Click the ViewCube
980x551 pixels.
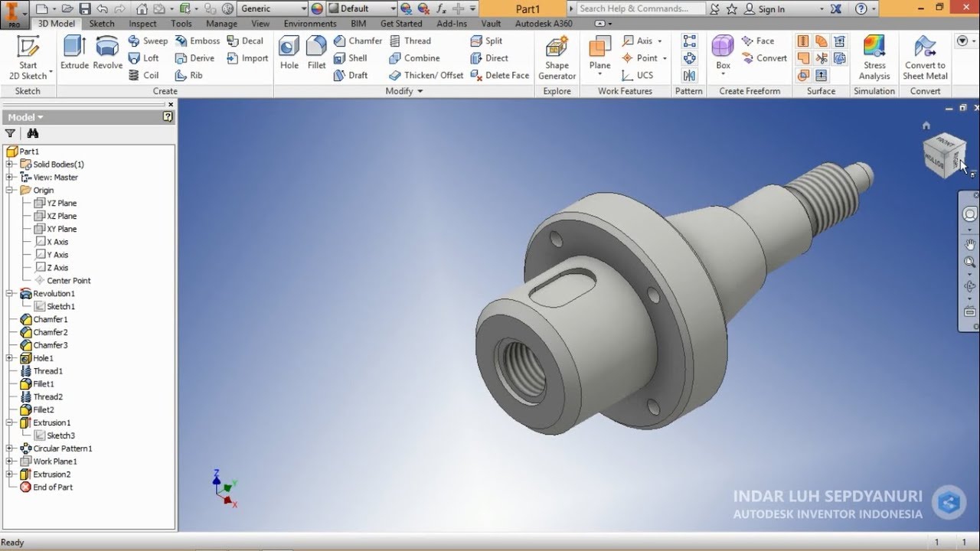(x=944, y=155)
